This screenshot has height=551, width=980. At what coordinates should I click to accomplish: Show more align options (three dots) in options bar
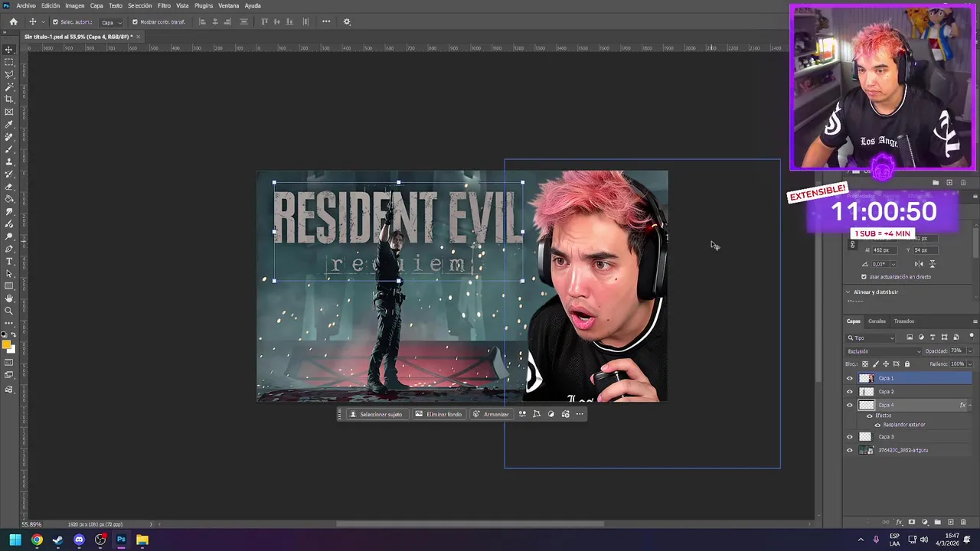[x=326, y=21]
